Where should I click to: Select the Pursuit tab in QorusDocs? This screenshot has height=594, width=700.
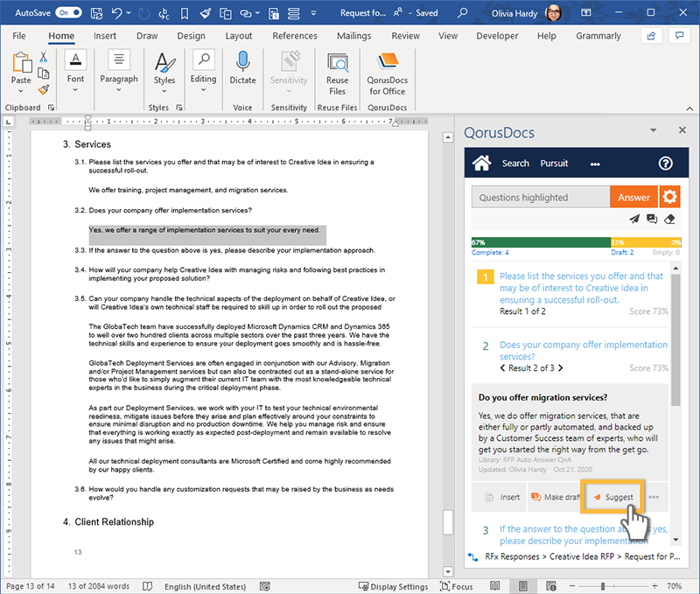pos(554,163)
